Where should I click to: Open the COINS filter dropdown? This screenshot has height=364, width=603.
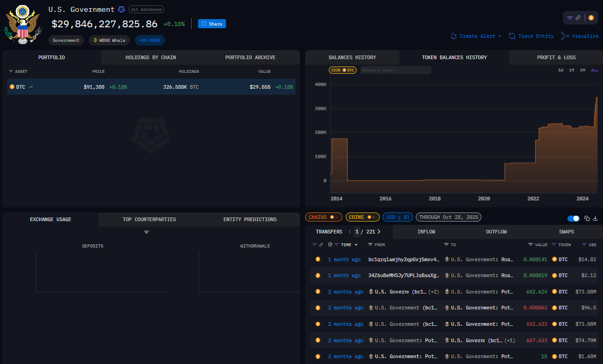(362, 217)
